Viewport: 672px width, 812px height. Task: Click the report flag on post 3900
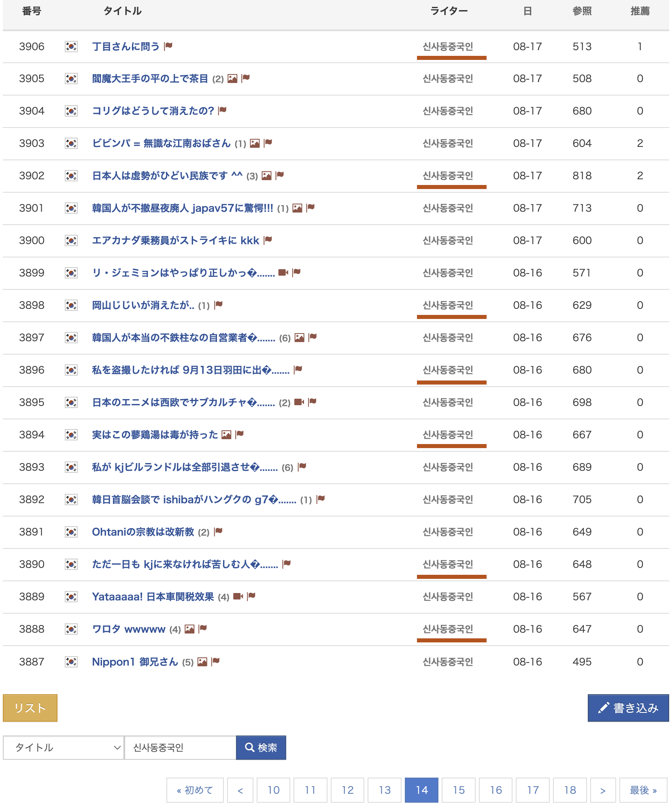pyautogui.click(x=268, y=240)
